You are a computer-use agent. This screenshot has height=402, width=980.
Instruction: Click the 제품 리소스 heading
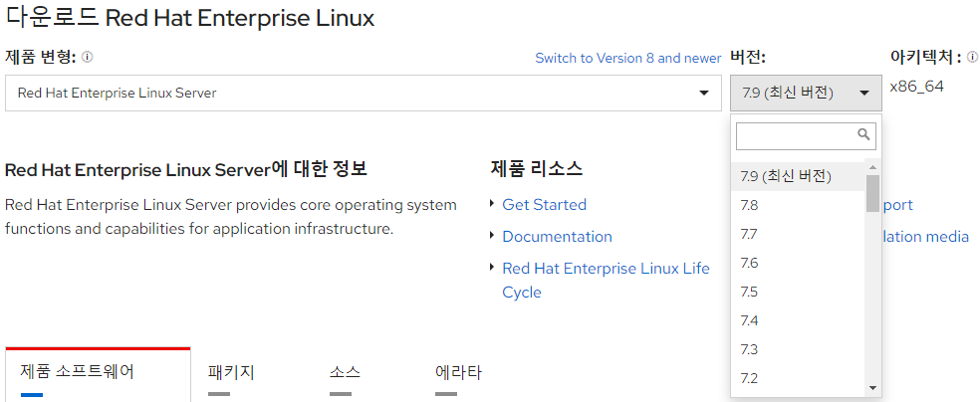[537, 168]
